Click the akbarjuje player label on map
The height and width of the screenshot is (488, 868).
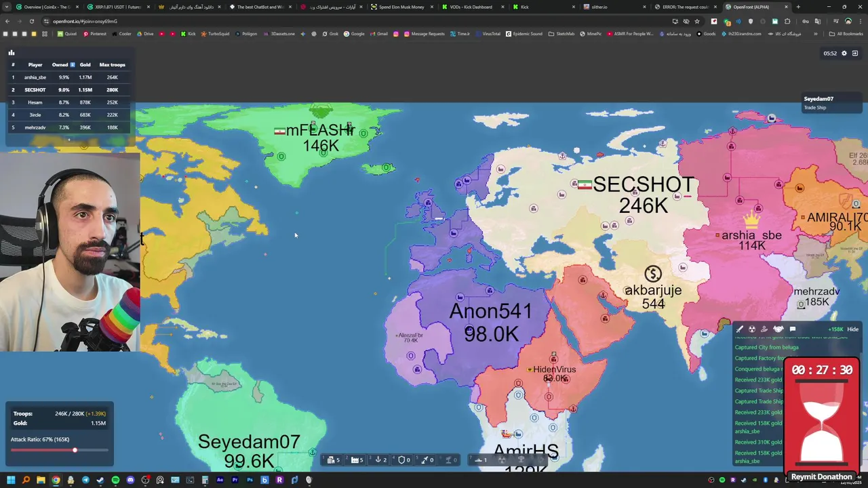pos(653,290)
